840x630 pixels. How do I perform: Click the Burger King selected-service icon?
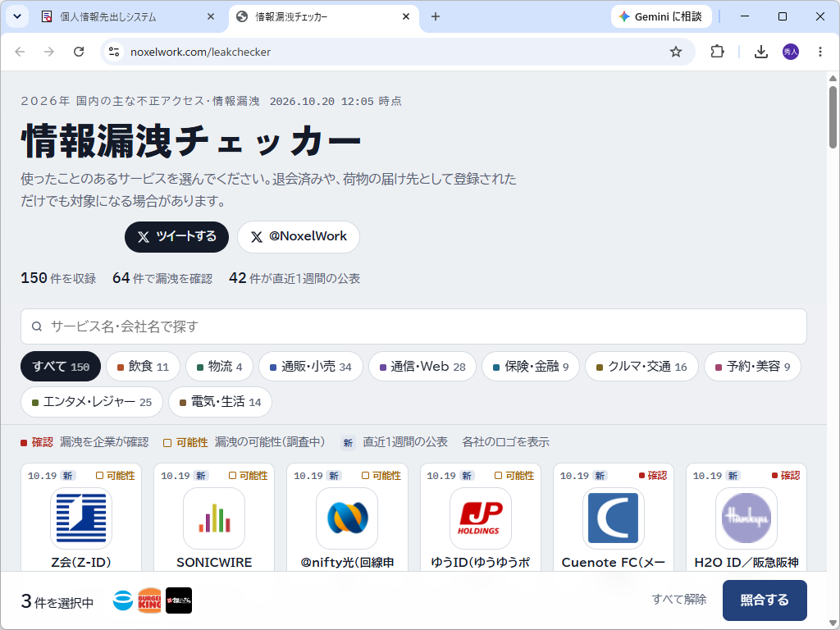point(149,600)
